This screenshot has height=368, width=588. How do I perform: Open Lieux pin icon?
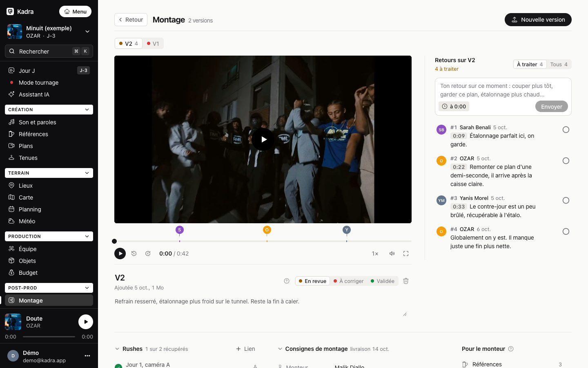pyautogui.click(x=11, y=185)
